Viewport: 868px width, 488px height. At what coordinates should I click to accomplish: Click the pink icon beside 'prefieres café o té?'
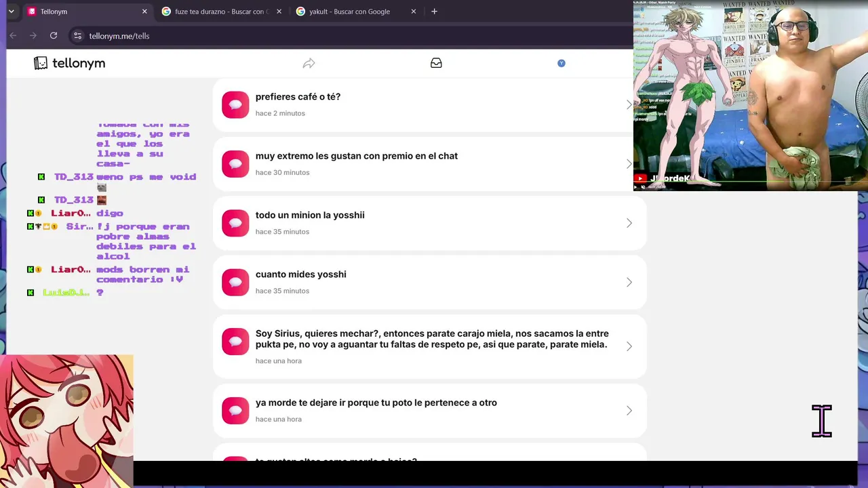point(235,104)
